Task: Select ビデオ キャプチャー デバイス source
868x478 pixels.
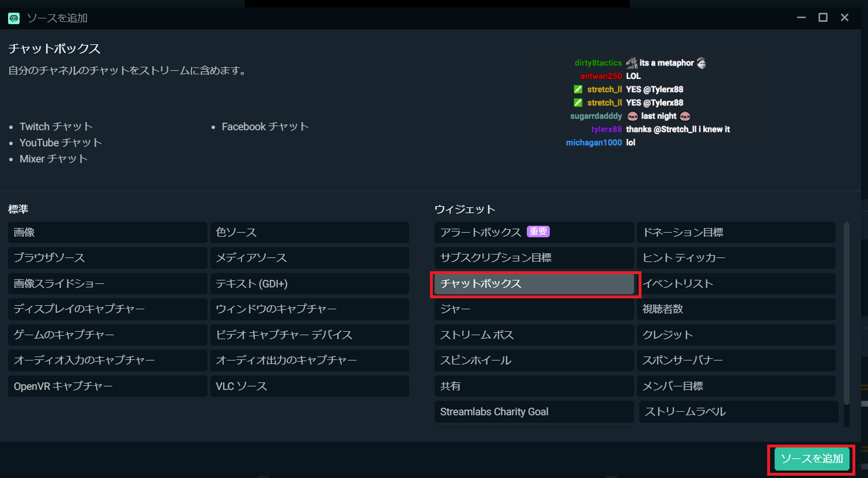Action: tap(310, 335)
